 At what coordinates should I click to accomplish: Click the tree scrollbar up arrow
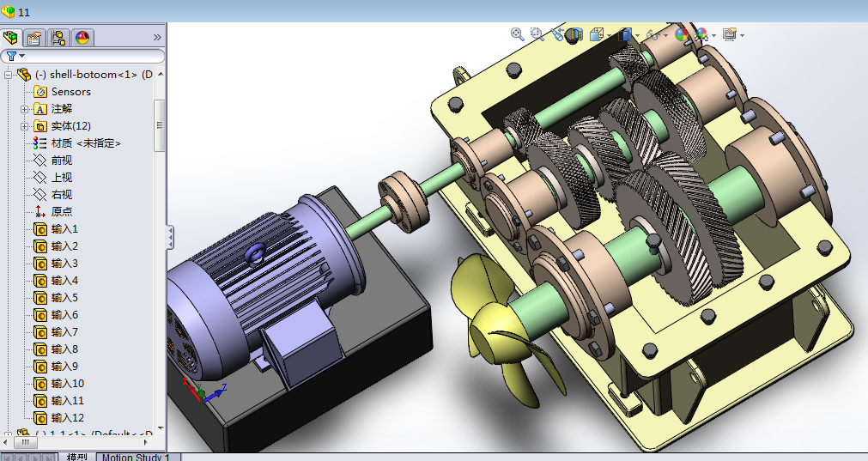click(160, 74)
